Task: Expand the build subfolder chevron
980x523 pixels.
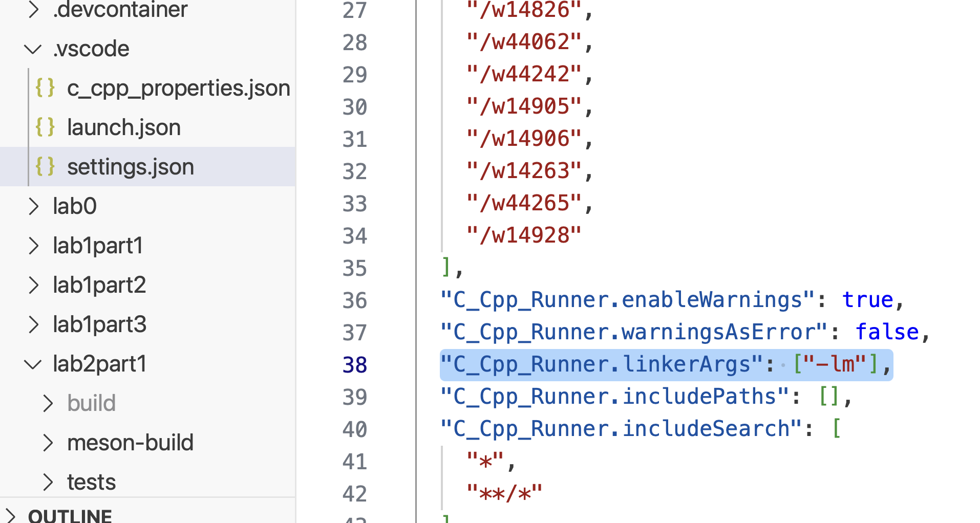Action: click(48, 403)
